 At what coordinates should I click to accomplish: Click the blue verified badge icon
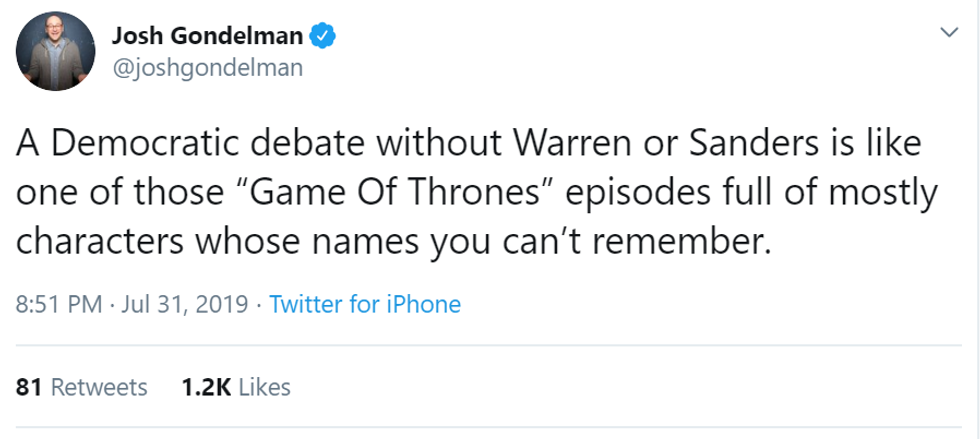point(320,39)
